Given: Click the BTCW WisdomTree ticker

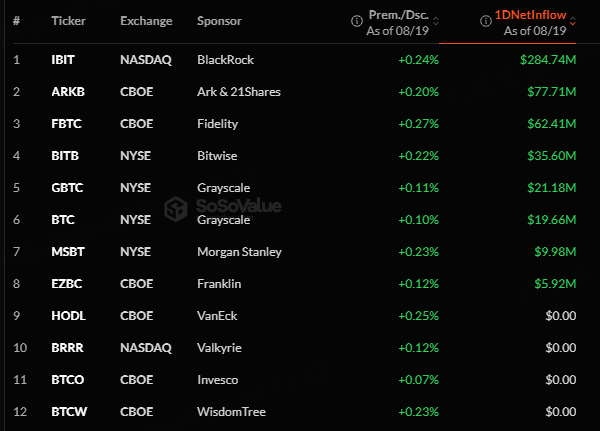Looking at the screenshot, I should 69,412.
